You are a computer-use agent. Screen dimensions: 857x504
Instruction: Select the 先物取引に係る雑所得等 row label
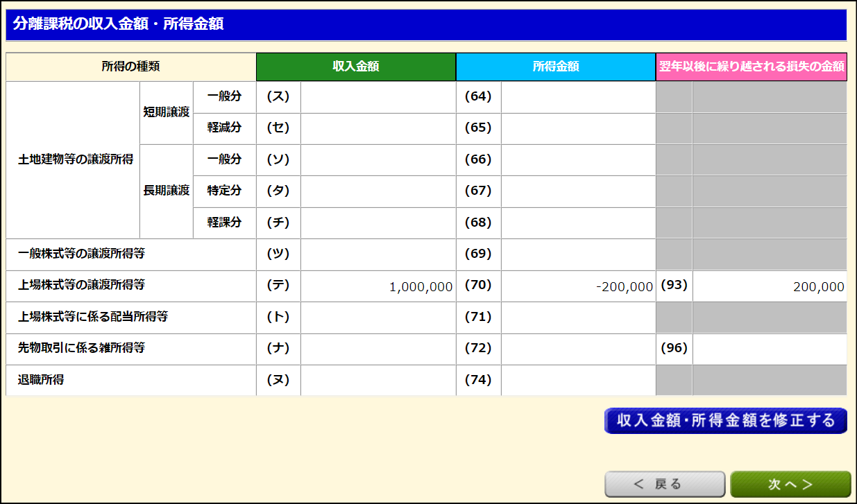[81, 348]
